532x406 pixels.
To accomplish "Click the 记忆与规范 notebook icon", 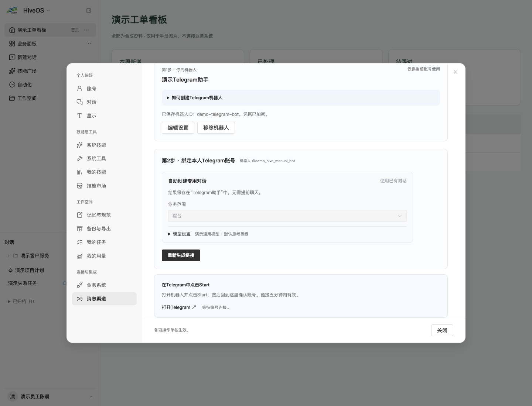I will coord(79,215).
